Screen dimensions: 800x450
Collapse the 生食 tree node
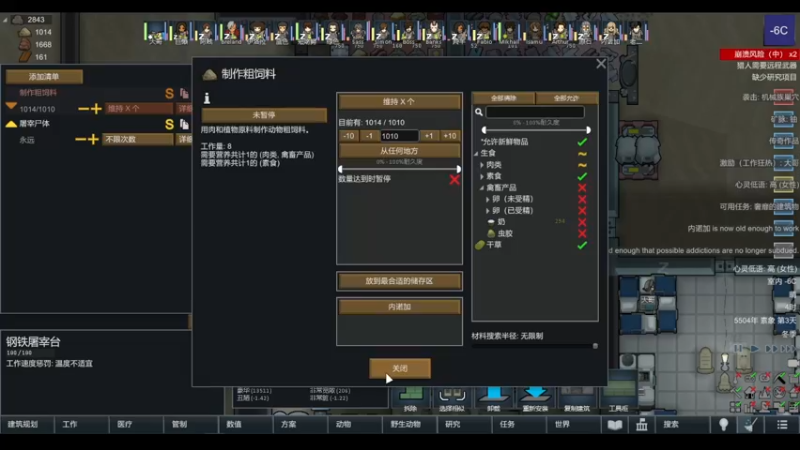477,153
